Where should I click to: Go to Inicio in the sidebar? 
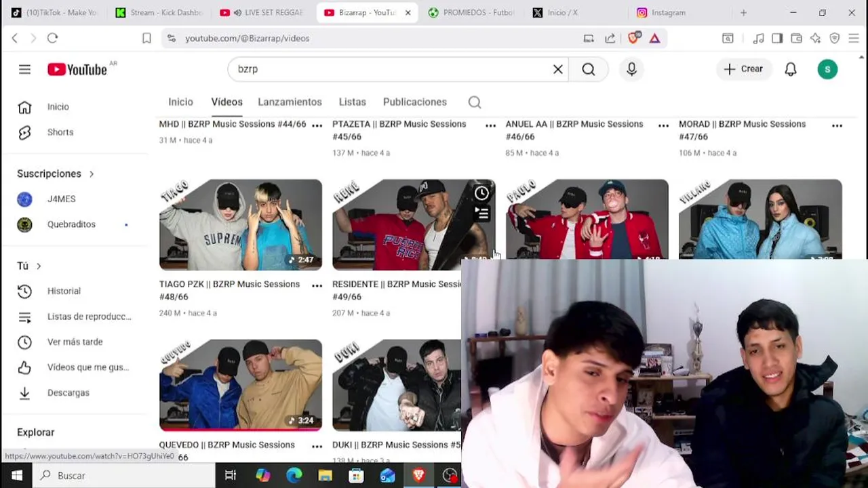pyautogui.click(x=75, y=107)
